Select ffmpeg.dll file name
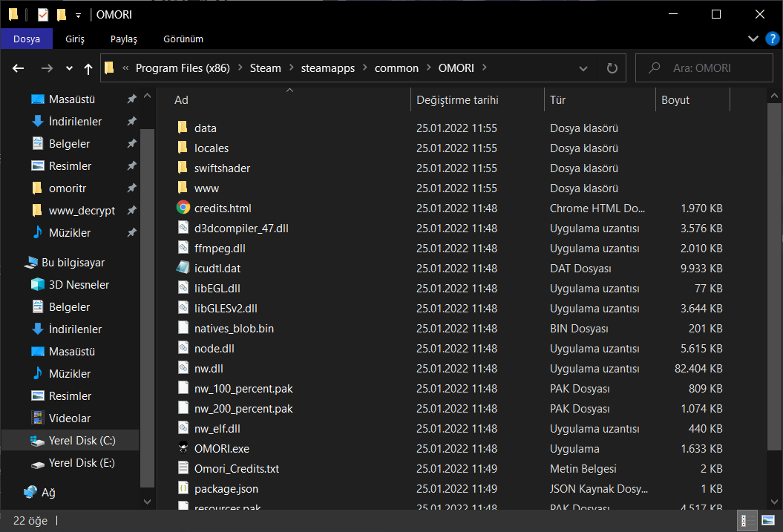The width and height of the screenshot is (783, 532). tap(220, 248)
